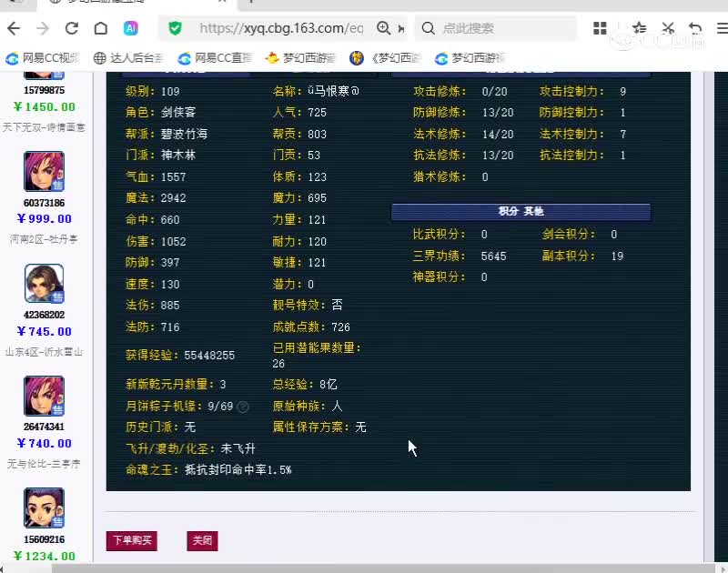Click the 关闭 close button
This screenshot has height=573, width=728.
[x=202, y=540]
